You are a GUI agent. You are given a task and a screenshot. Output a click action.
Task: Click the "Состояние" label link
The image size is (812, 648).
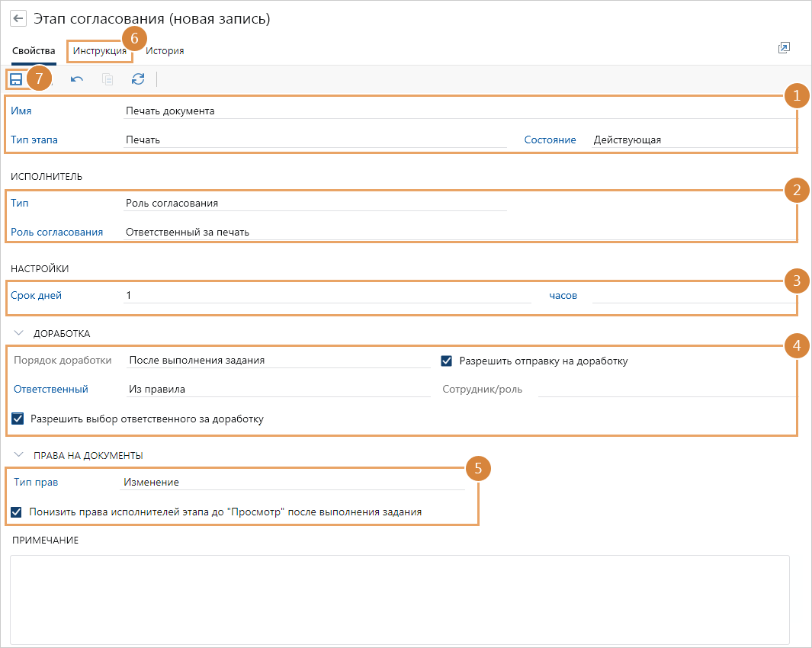(x=549, y=140)
